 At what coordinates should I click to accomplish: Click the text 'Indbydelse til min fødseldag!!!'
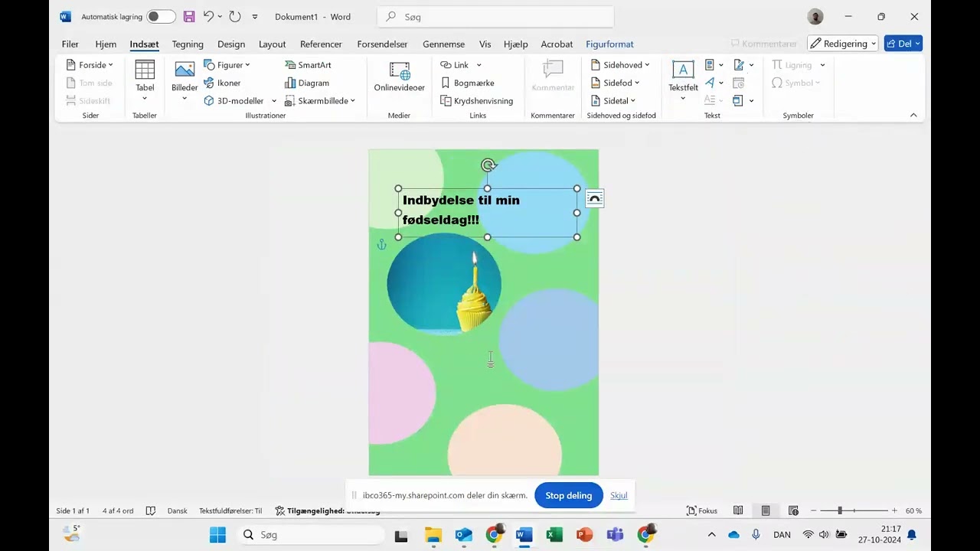[x=461, y=210]
